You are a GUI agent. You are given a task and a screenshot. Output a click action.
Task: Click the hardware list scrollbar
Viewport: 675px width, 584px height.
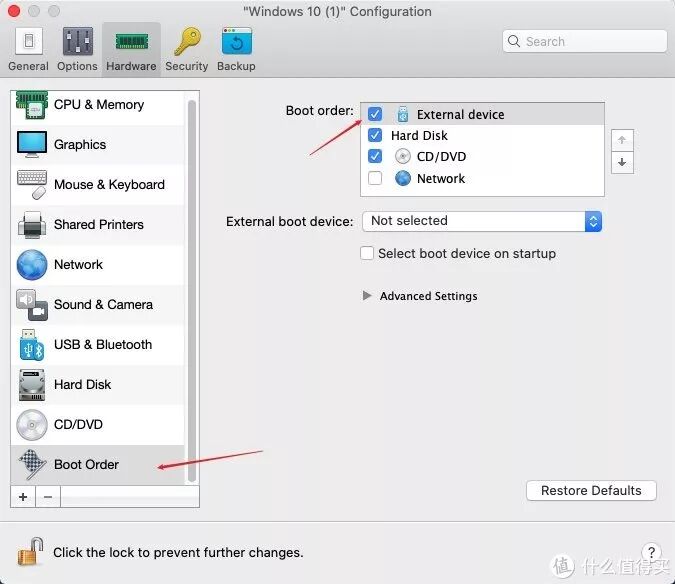[192, 291]
